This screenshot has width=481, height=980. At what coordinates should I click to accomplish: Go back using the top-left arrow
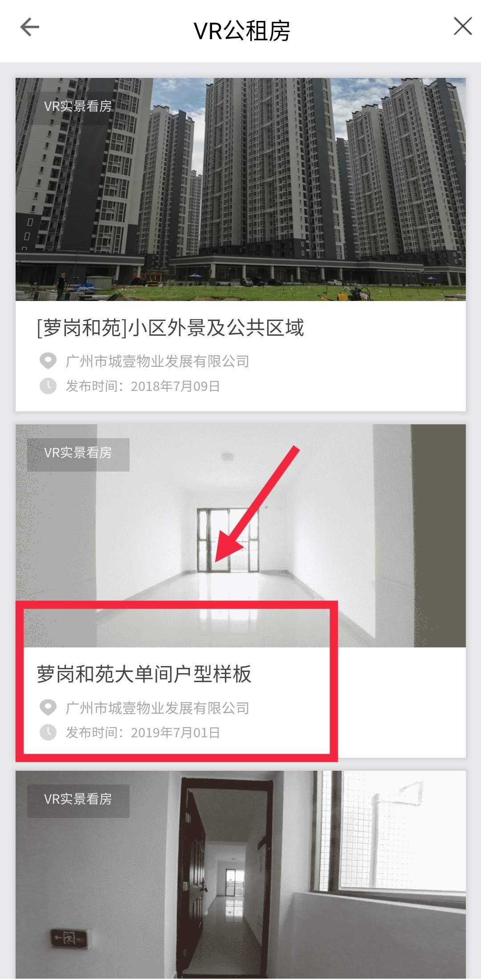[30, 27]
